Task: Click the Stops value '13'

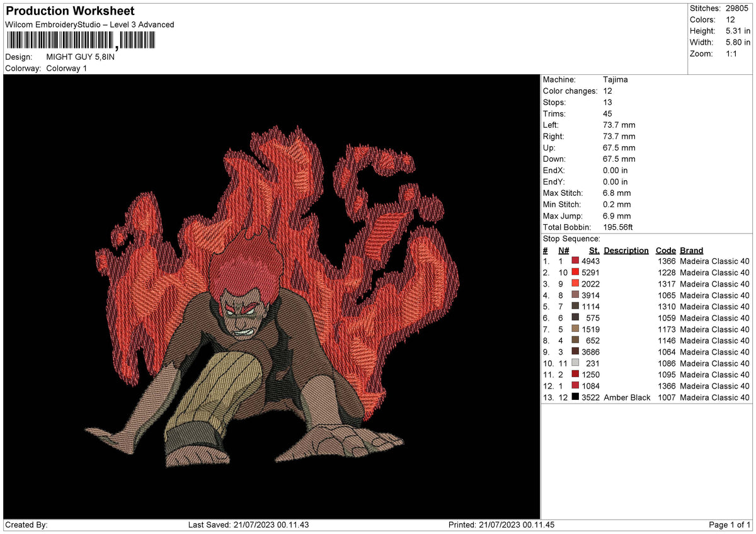Action: (x=608, y=103)
